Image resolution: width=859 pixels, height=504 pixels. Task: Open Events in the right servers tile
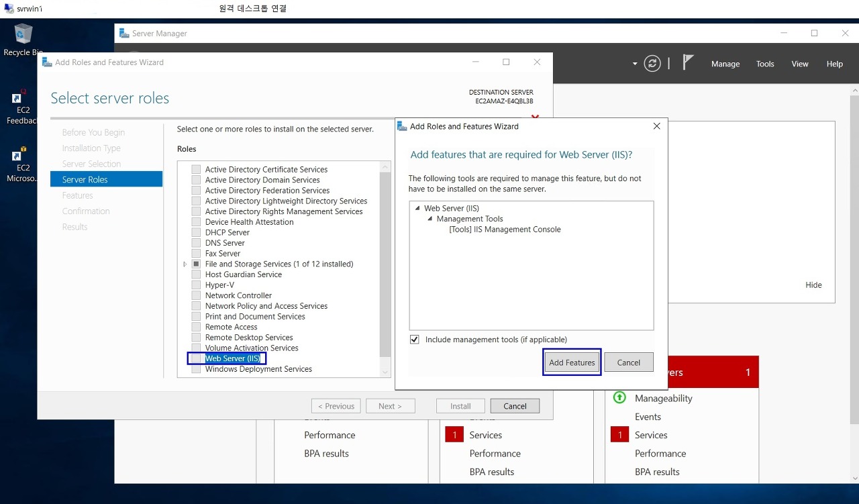[x=648, y=417]
